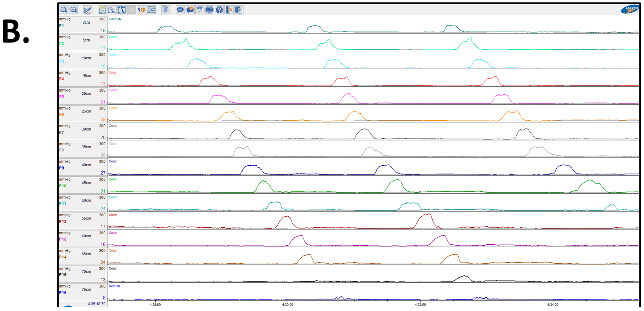644x311 pixels.
Task: Export tracing using the PDF icon
Action: (200, 10)
